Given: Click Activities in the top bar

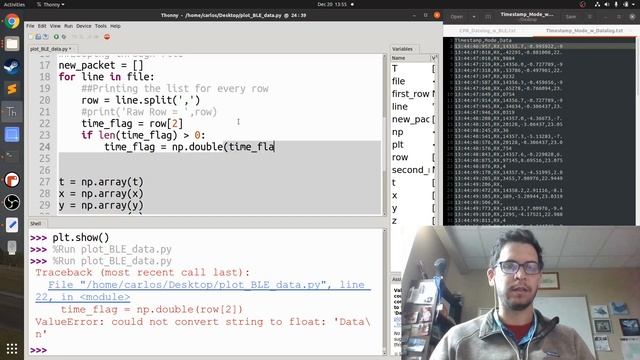Looking at the screenshot, I should pos(14,4).
